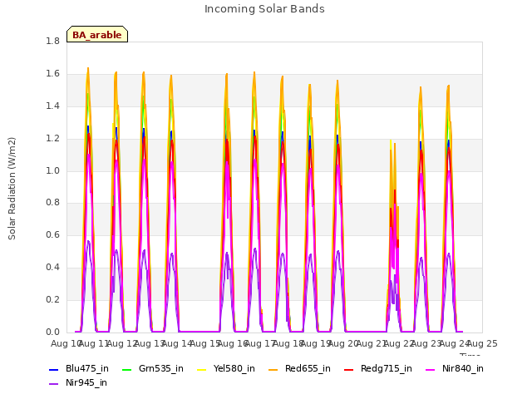The height and width of the screenshot is (399, 532).
Task: Click the Aug 15 x-axis date label
Action: (205, 344)
